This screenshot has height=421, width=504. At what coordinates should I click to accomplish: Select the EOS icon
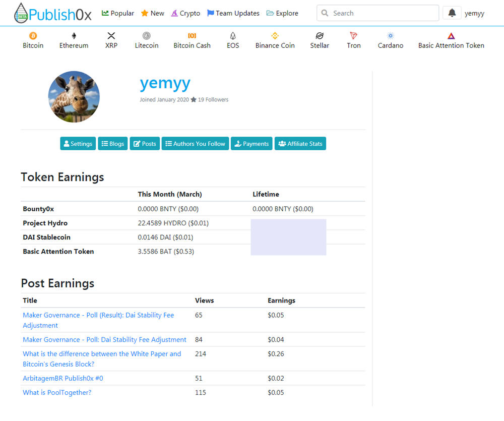click(x=233, y=35)
